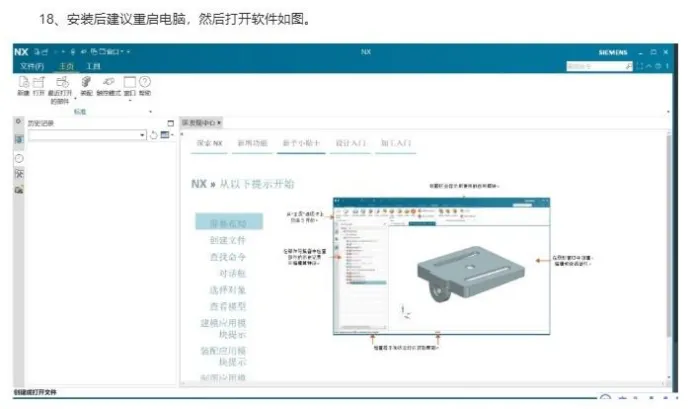Click the refresh icon in History panel

coord(154,135)
